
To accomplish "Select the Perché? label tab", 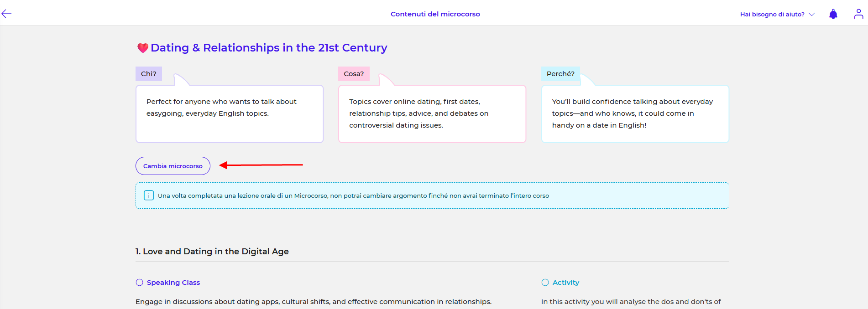I will coord(560,74).
